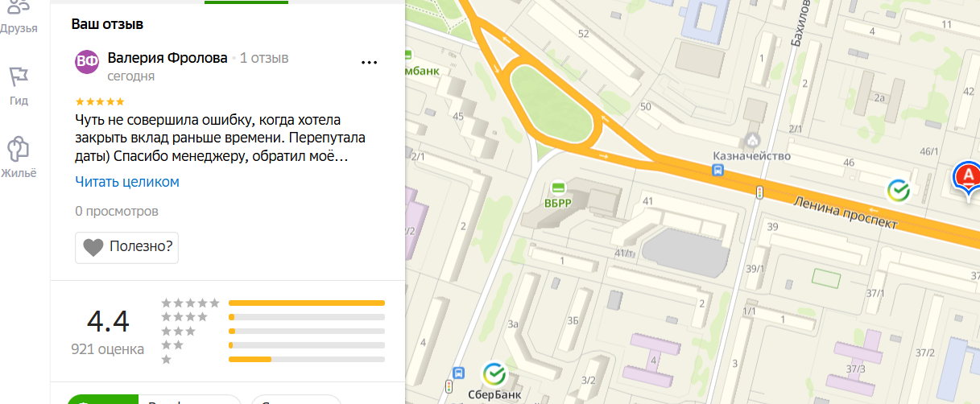980x404 pixels.
Task: Open the Жильё sidebar icon
Action: (19, 153)
